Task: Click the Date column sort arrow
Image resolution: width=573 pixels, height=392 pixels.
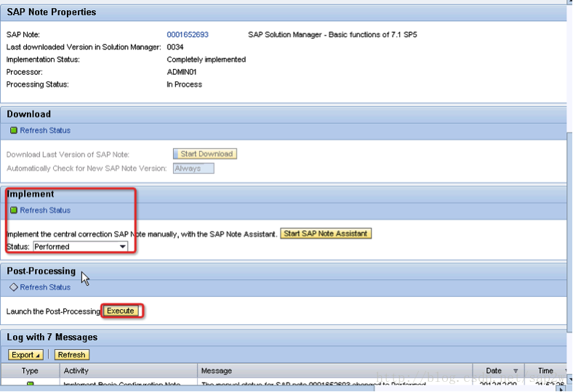Action: [x=516, y=371]
